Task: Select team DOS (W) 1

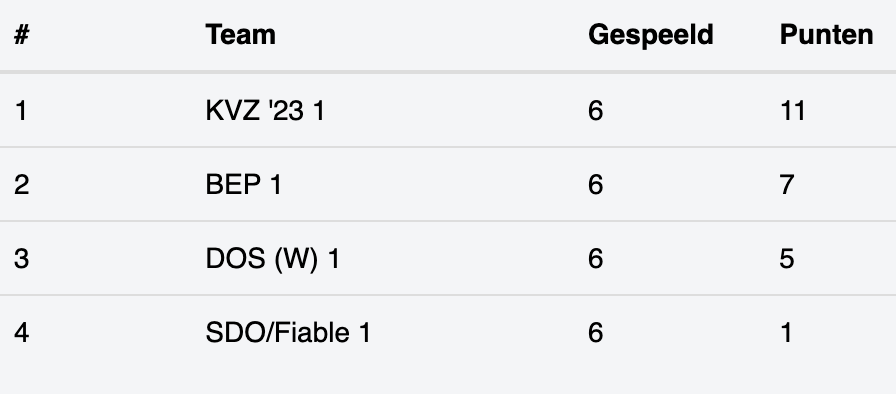Action: (x=273, y=259)
